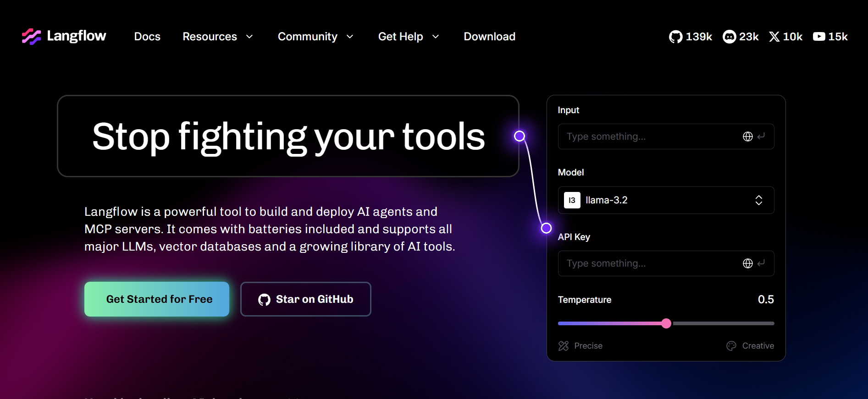
Task: Click the lower purple connector node near API Key
Action: point(546,228)
